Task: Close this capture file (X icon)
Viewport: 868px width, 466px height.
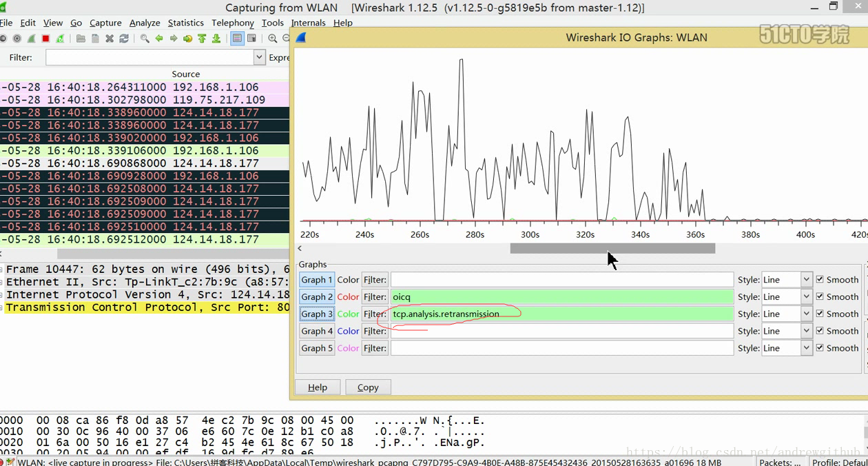Action: pyautogui.click(x=110, y=39)
